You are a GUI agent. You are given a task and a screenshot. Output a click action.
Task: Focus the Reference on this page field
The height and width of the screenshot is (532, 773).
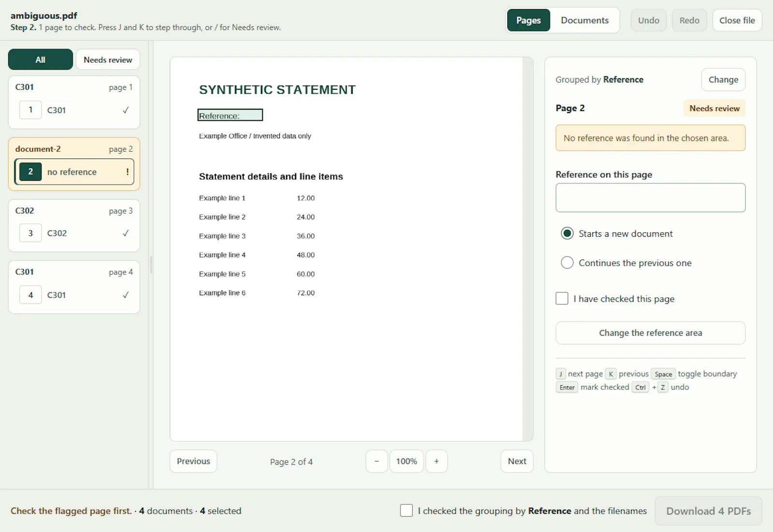(x=650, y=197)
